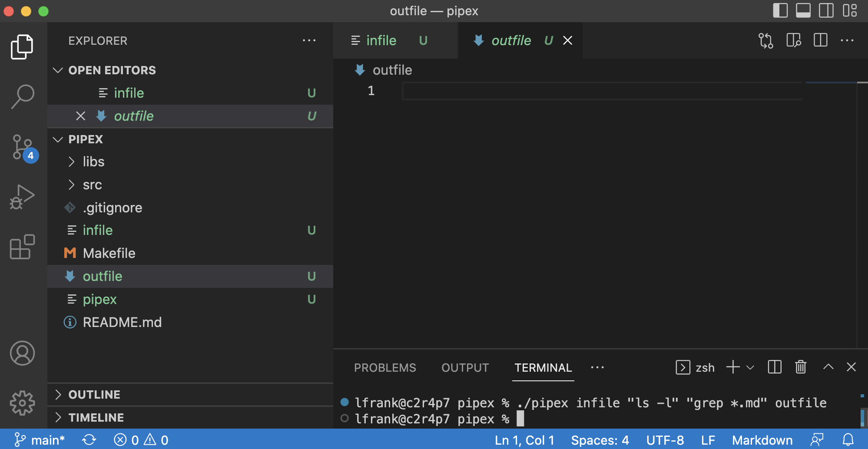Open the pipex binary file
Viewport: 868px width, 449px height.
190,299
